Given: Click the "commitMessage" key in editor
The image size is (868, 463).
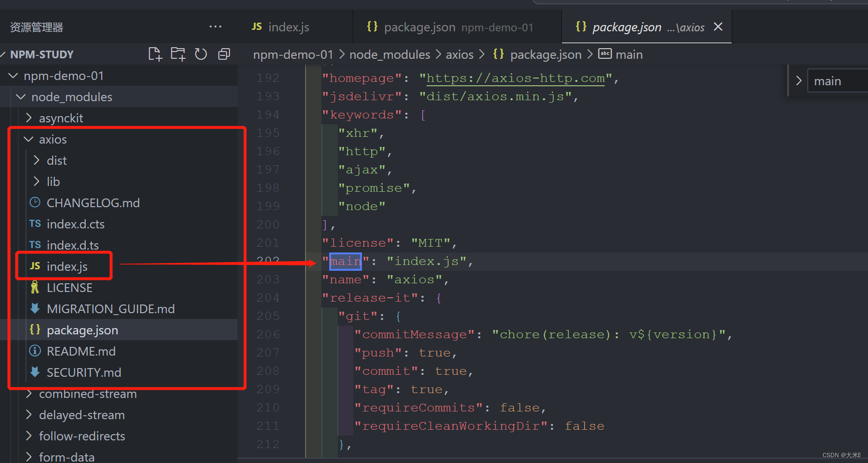Looking at the screenshot, I should pos(414,334).
